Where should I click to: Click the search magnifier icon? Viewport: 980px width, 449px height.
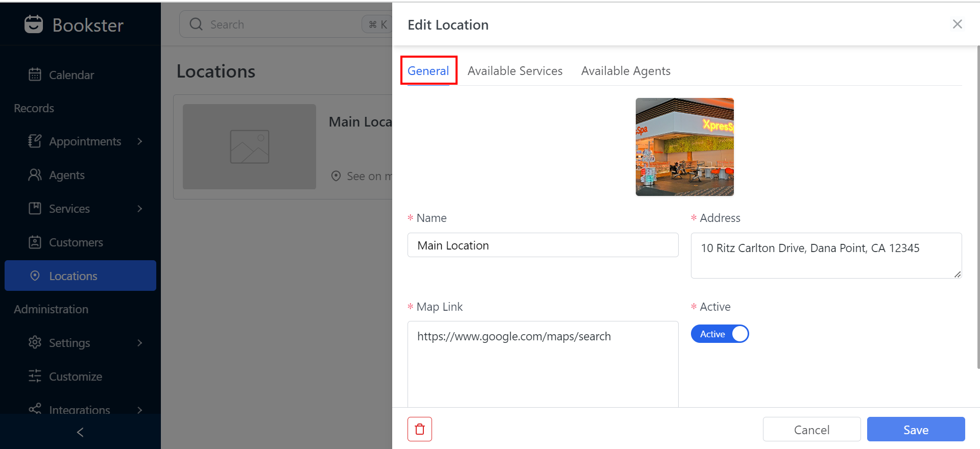(x=196, y=24)
